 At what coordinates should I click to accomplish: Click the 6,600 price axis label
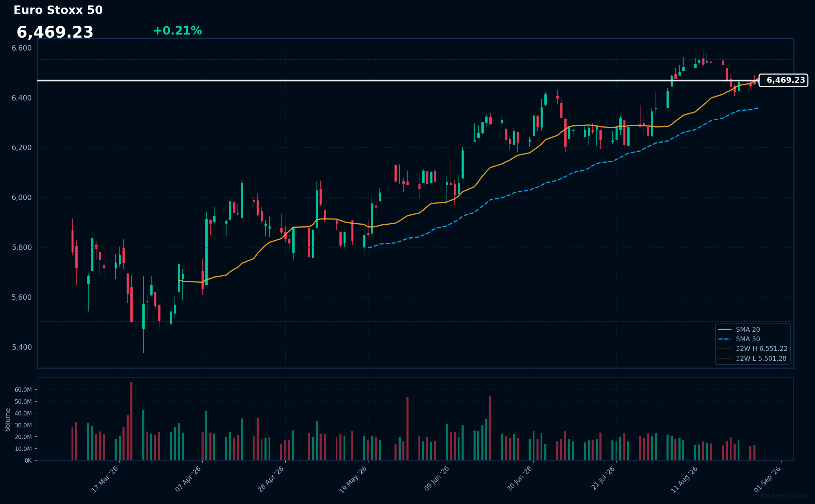(22, 48)
